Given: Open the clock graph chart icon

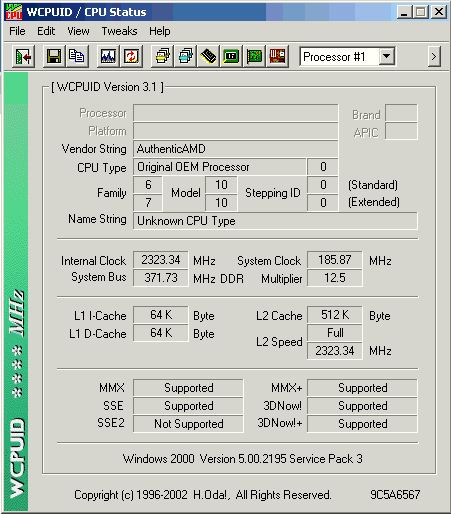Looking at the screenshot, I should [108, 57].
